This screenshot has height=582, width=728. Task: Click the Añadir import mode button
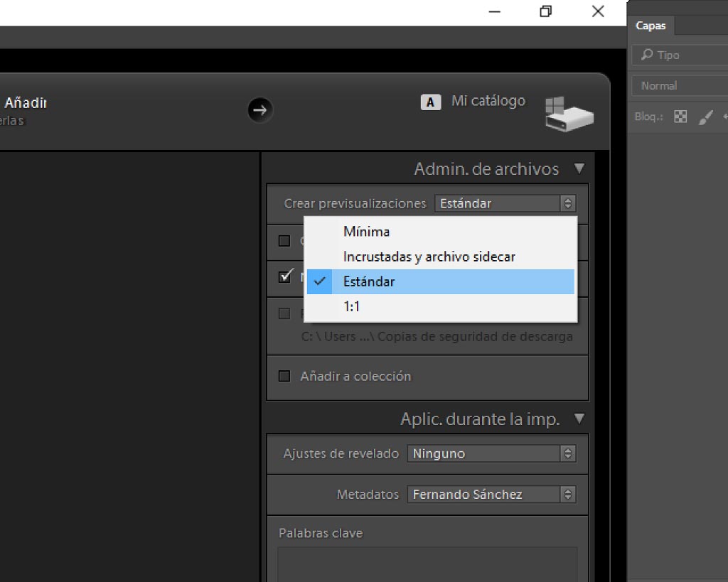coord(26,102)
